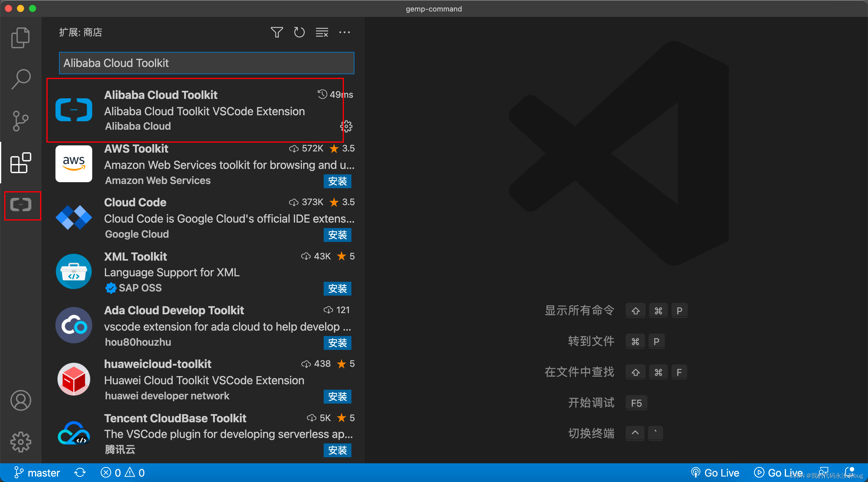Click the gemp-command window title
The image size is (868, 482).
[x=434, y=9]
